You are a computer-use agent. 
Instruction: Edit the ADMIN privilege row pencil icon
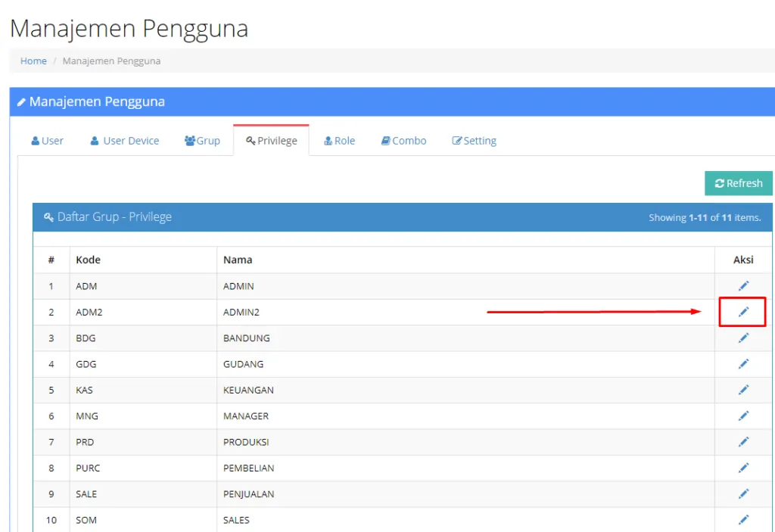[743, 286]
